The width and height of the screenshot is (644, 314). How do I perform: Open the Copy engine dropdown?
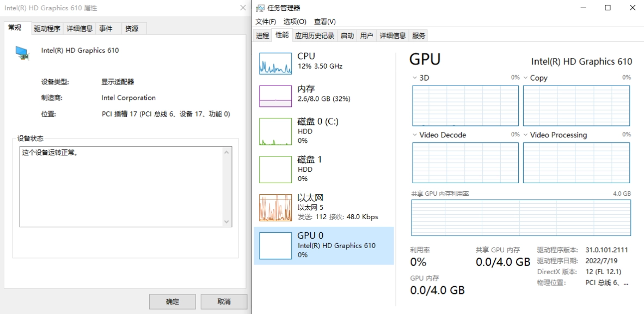[x=526, y=78]
